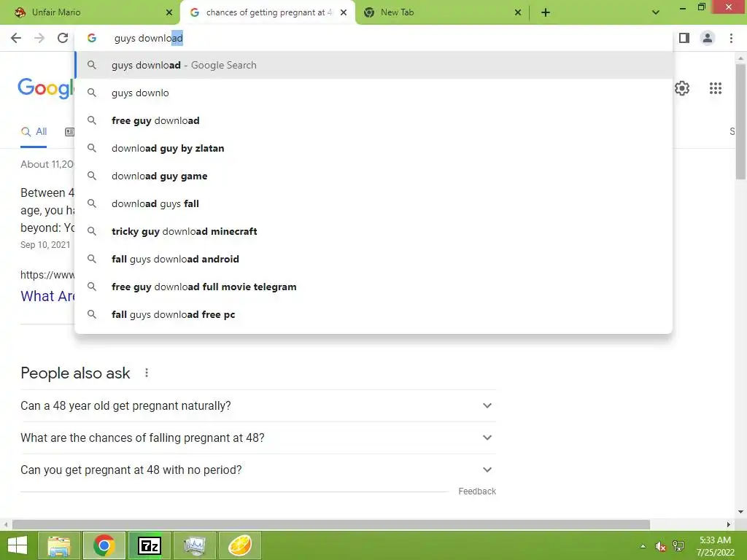
Task: Open Chrome's three-dot menu
Action: (x=731, y=38)
